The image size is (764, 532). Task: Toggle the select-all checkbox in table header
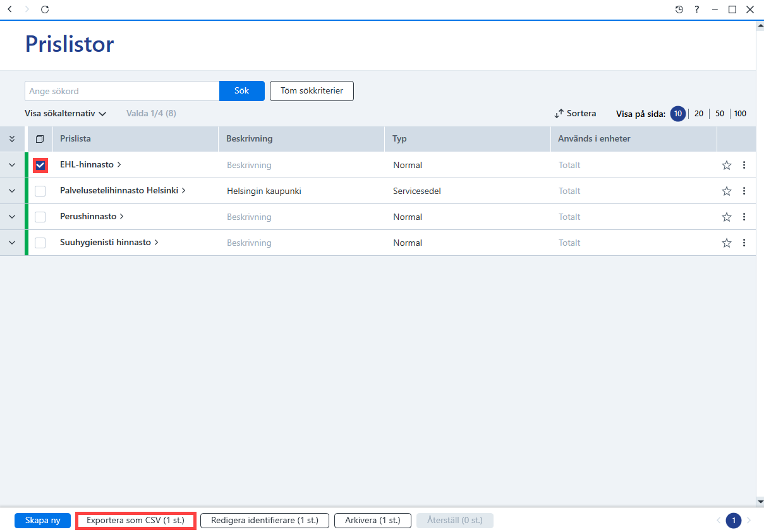40,139
